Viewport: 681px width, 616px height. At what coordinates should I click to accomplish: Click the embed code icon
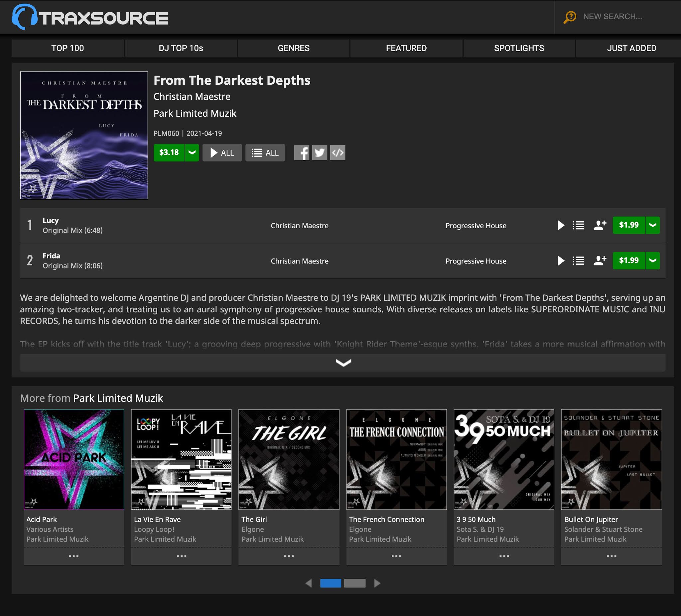point(338,153)
